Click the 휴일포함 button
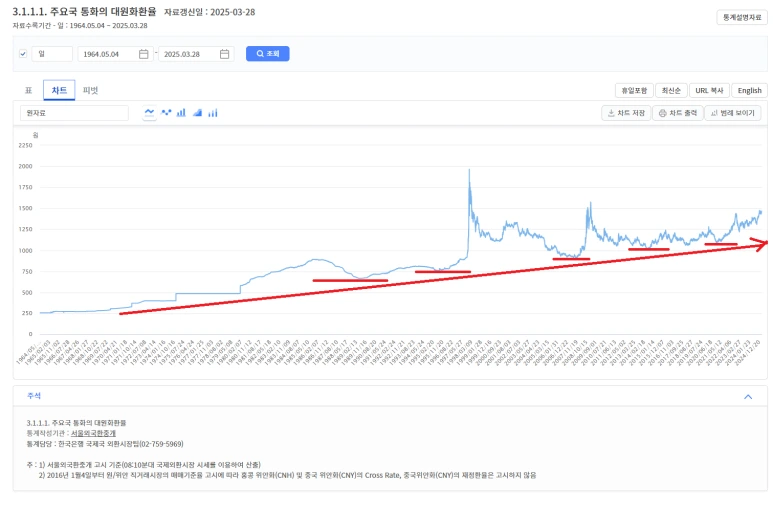This screenshot has height=531, width=773. pos(634,90)
